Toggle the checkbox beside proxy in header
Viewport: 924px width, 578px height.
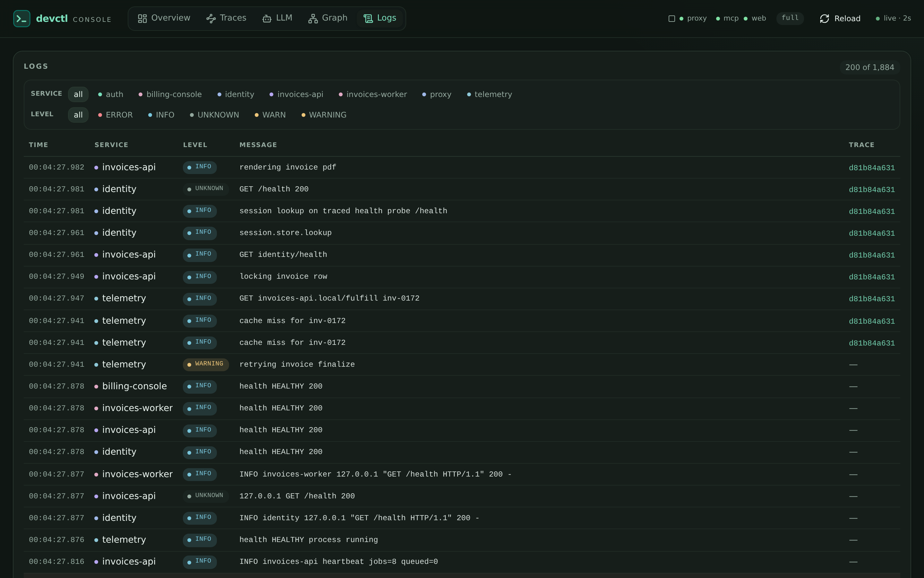[x=672, y=18]
